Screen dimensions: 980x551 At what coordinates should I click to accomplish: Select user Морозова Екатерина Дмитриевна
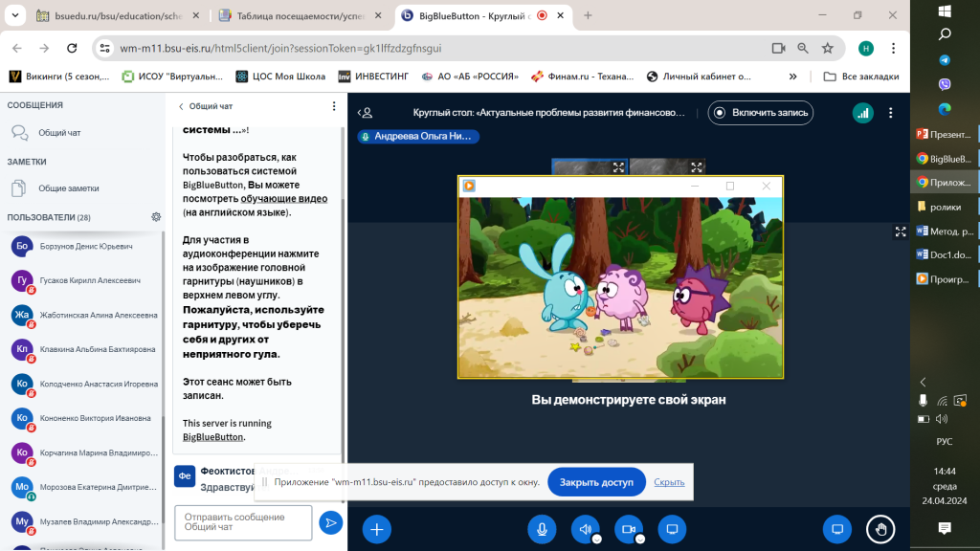(x=84, y=487)
